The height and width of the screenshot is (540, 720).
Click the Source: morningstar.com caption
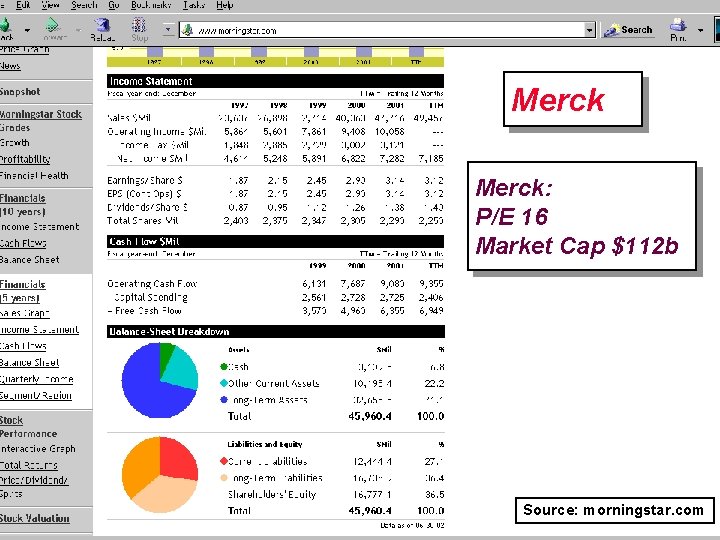tap(614, 510)
